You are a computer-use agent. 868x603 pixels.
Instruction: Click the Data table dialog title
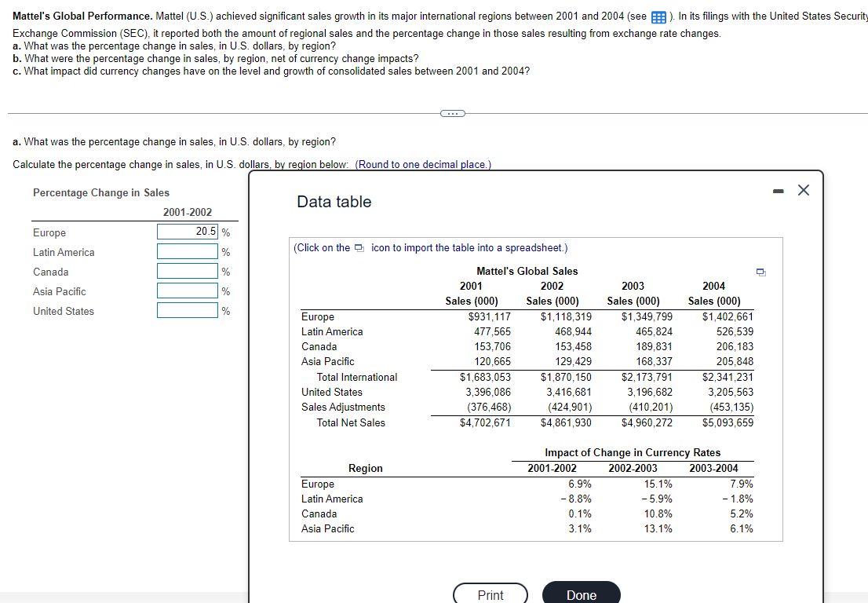334,202
